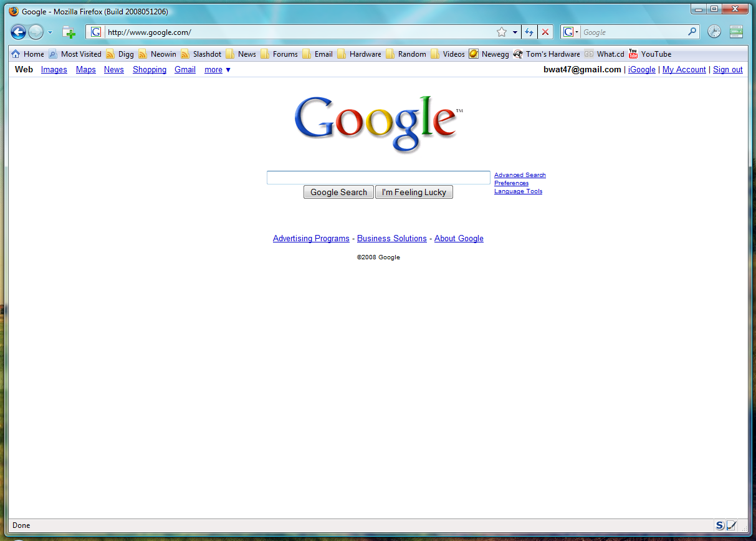Open history via the clock icon
Image resolution: width=756 pixels, height=541 pixels.
tap(714, 32)
